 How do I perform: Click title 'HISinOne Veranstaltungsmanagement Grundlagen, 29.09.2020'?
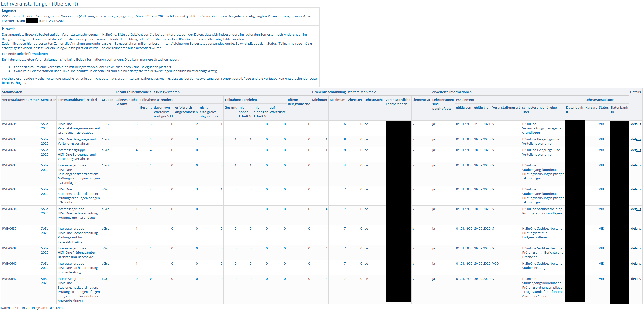pyautogui.click(x=79, y=128)
